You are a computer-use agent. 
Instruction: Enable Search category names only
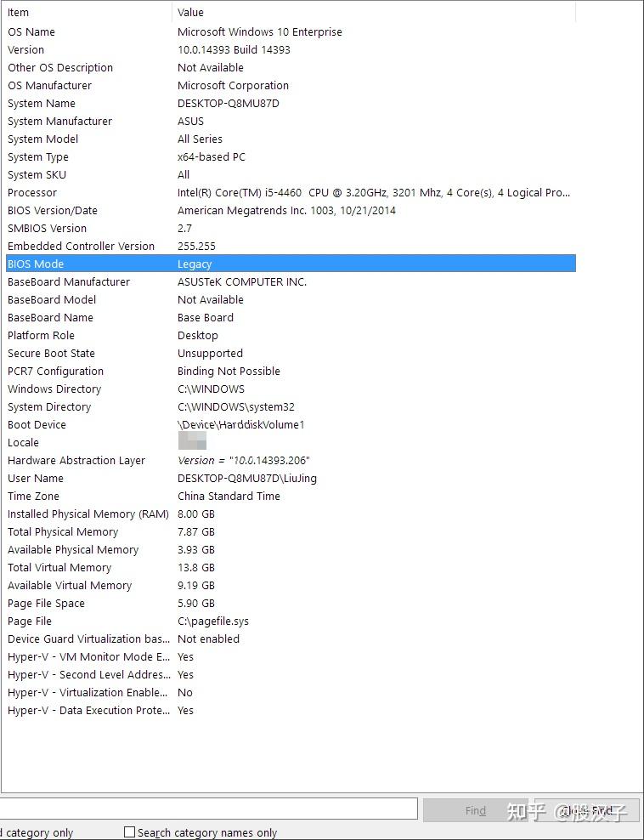tap(128, 831)
